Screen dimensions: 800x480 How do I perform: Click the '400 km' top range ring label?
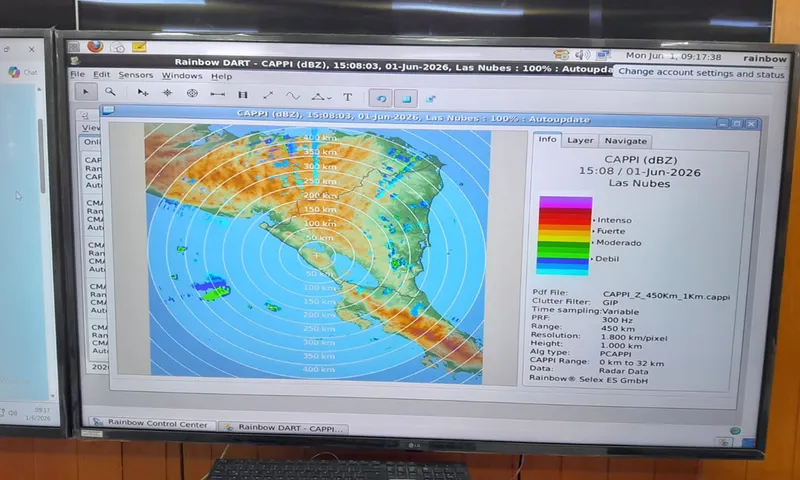[320, 138]
